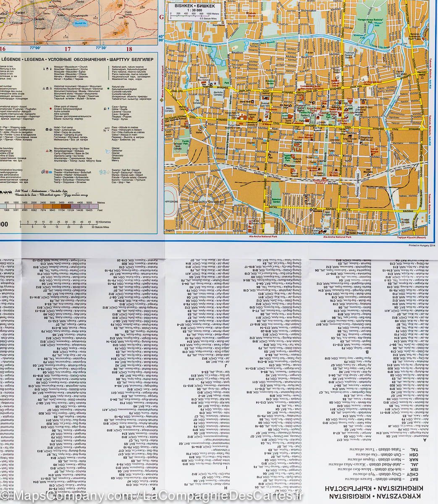The height and width of the screenshot is (504, 438).
Task: Click the Cave and Spring legend symbol
Action: (106, 109)
